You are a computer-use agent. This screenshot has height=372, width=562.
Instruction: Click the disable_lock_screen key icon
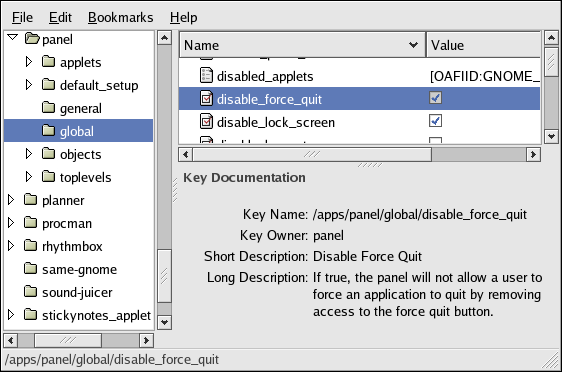(x=206, y=121)
